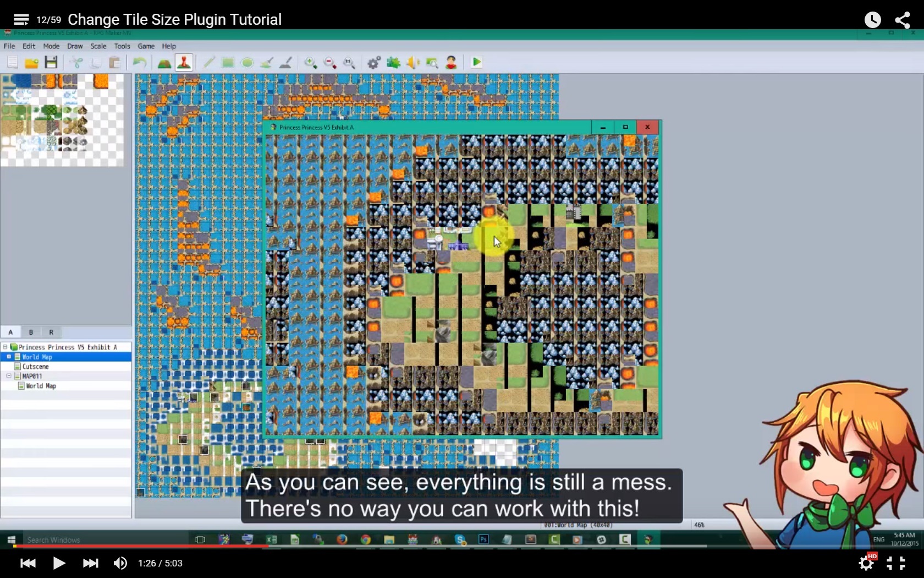Select the Cutscene map entry
This screenshot has height=578, width=924.
click(x=36, y=367)
